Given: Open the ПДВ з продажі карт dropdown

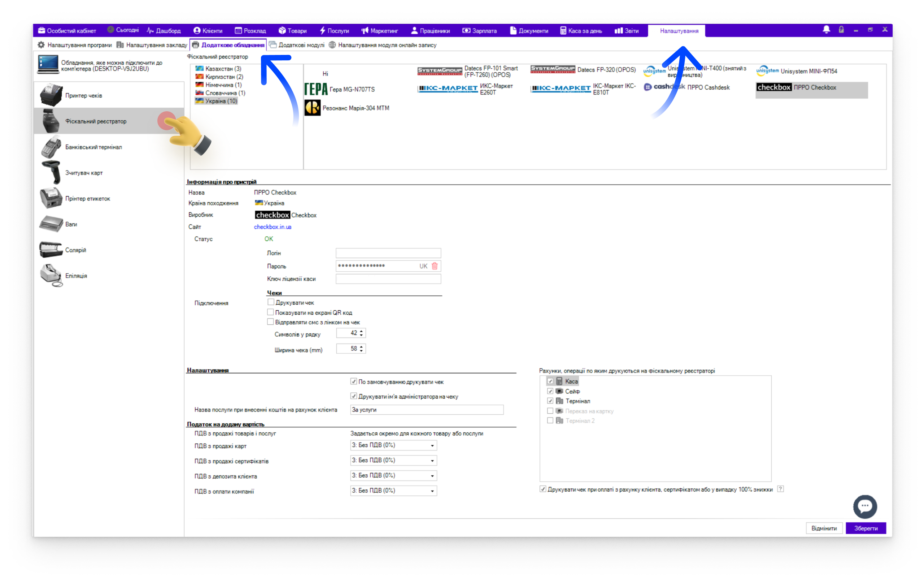Looking at the screenshot, I should [x=394, y=445].
